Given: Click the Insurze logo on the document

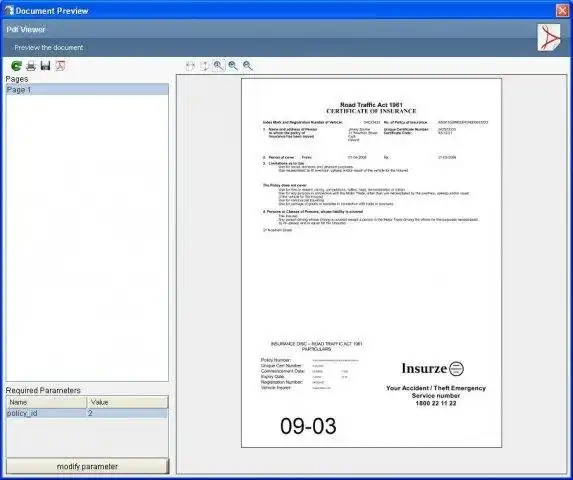Looking at the screenshot, I should (433, 369).
